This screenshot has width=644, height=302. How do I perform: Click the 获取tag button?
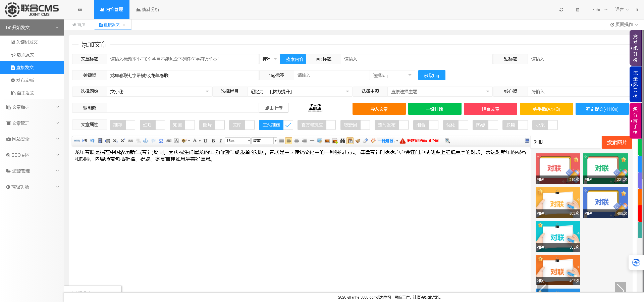pyautogui.click(x=431, y=75)
